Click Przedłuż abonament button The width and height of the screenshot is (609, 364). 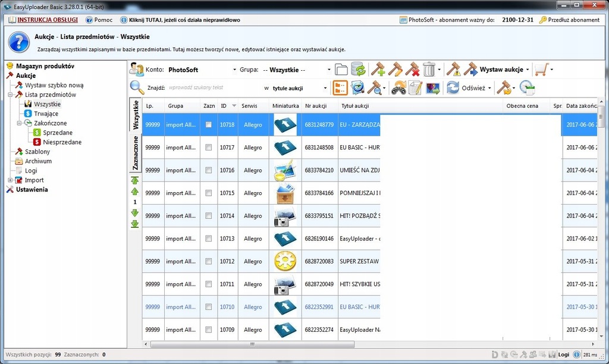(569, 20)
